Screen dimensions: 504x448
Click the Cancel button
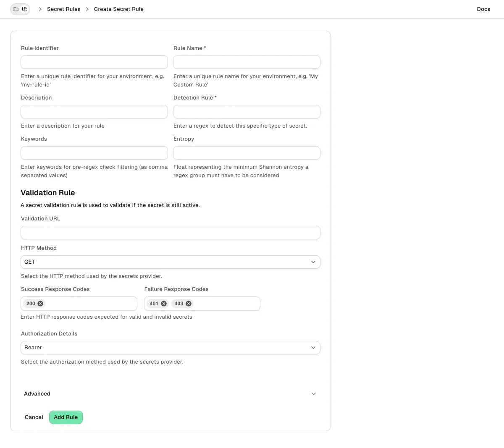click(x=34, y=417)
